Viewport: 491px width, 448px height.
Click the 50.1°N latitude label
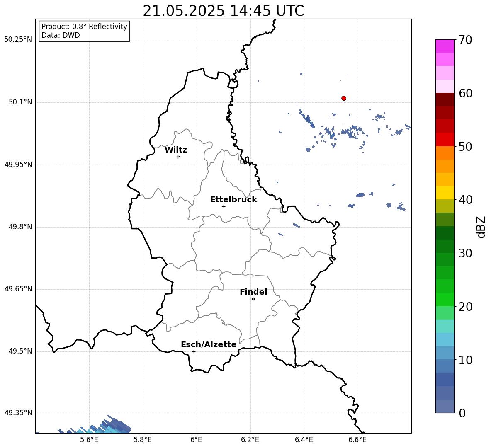[20, 102]
